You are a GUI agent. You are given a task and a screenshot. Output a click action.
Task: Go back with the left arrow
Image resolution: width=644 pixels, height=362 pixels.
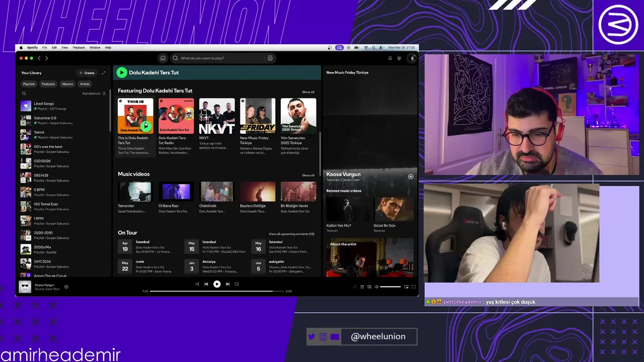tap(39, 58)
